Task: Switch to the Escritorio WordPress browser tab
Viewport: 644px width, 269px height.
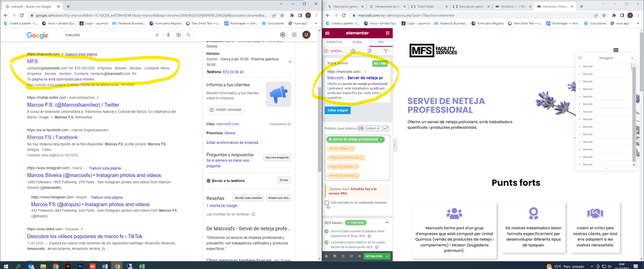Action: coord(512,7)
